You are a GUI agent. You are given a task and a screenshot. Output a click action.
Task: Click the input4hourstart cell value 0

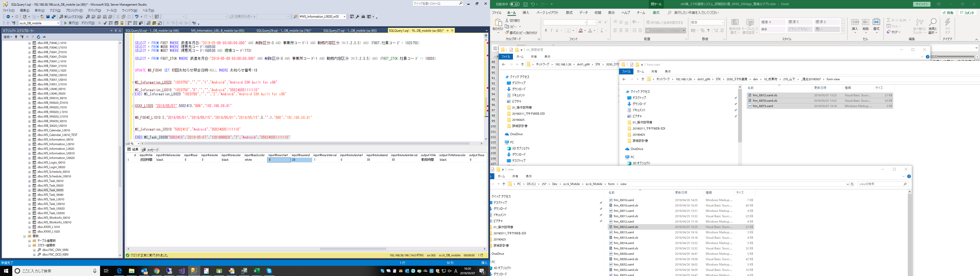[x=279, y=160]
